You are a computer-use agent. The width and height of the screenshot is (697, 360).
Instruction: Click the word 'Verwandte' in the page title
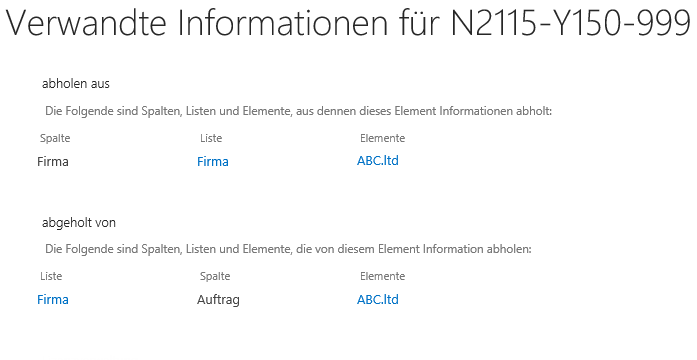(86, 23)
